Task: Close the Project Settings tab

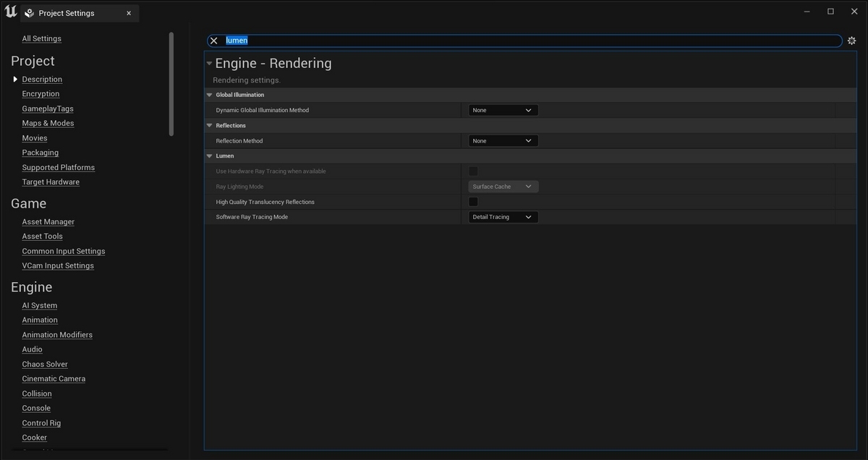Action: click(x=129, y=13)
